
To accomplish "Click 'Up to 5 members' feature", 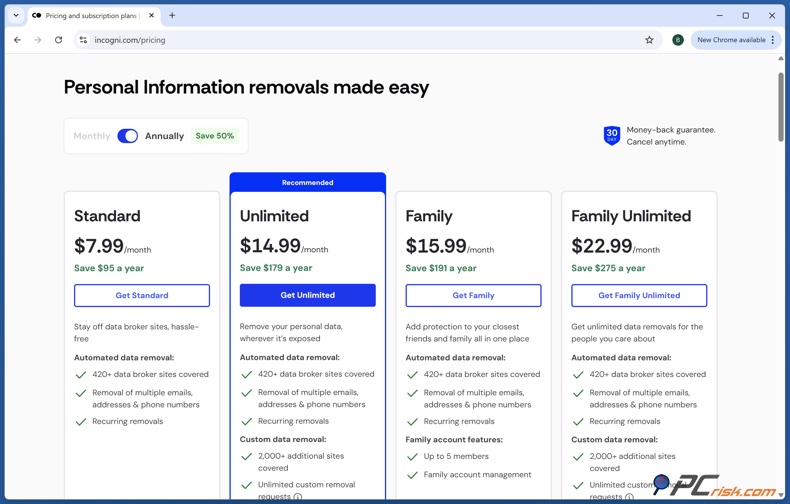I will [456, 456].
